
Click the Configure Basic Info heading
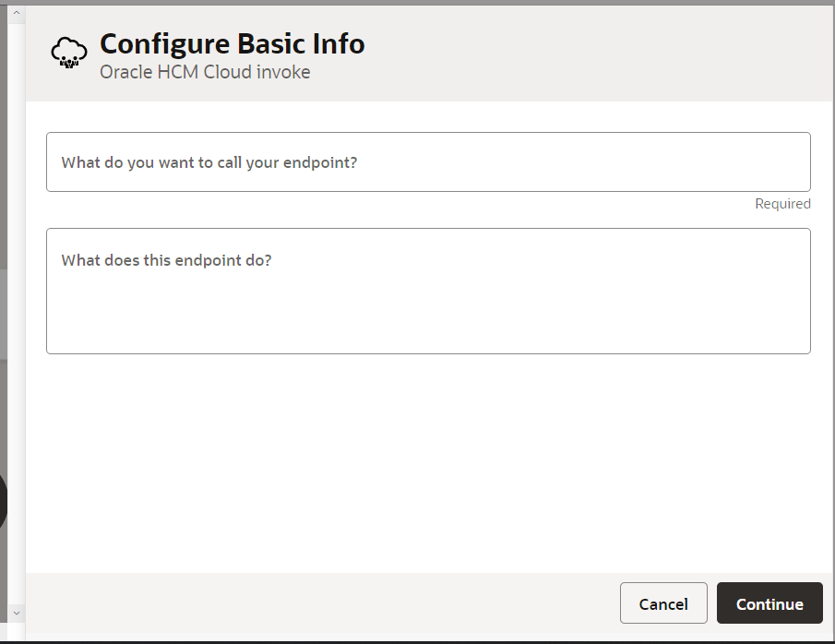pyautogui.click(x=232, y=43)
